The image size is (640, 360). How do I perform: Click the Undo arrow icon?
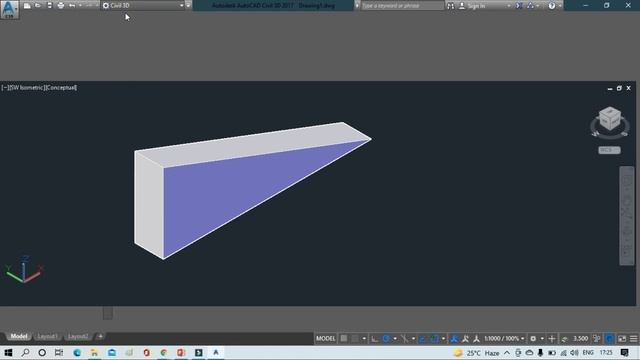tap(72, 6)
